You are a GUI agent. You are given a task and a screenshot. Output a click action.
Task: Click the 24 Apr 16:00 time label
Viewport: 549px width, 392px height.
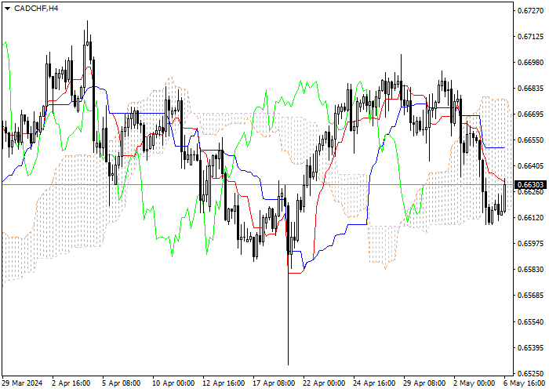[374, 383]
